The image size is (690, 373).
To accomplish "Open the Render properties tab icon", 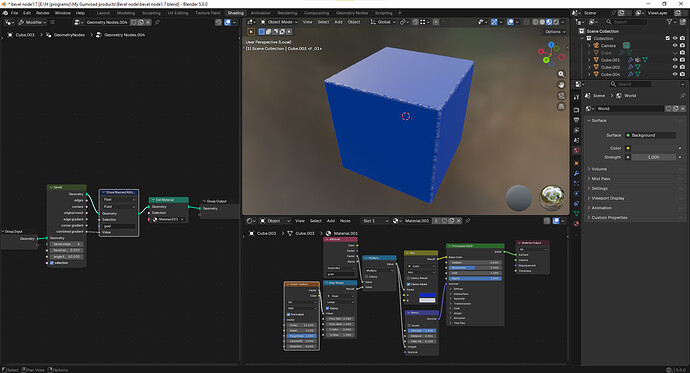I will (576, 109).
